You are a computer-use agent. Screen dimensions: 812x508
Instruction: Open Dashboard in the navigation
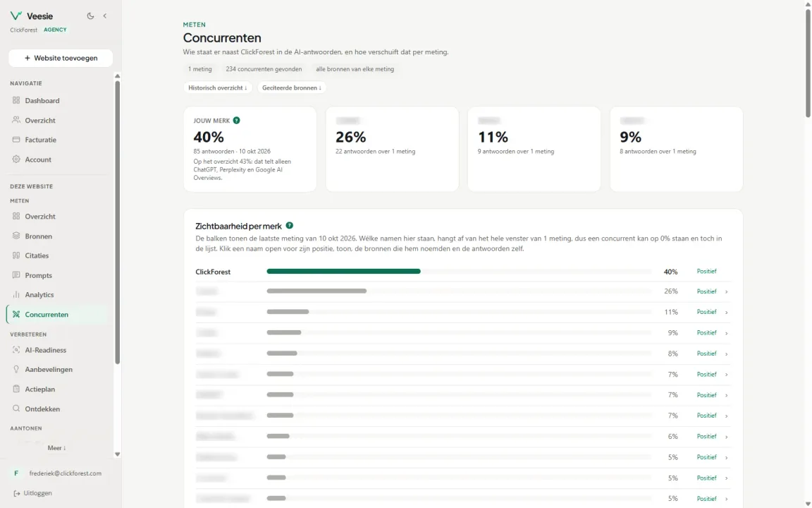pyautogui.click(x=42, y=101)
